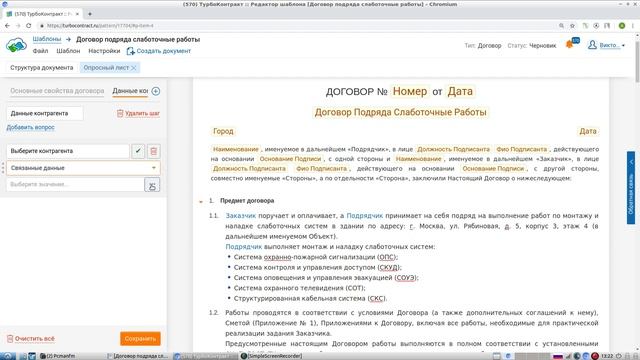Select the Данные контрагента step tab
The height and width of the screenshot is (360, 640).
(x=130, y=91)
